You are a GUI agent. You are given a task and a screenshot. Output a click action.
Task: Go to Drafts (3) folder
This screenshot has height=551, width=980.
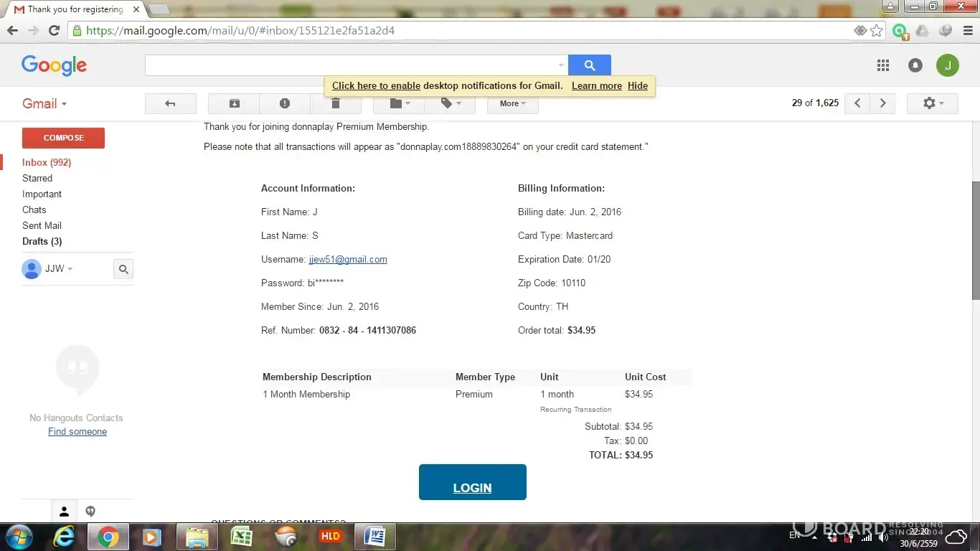[42, 241]
